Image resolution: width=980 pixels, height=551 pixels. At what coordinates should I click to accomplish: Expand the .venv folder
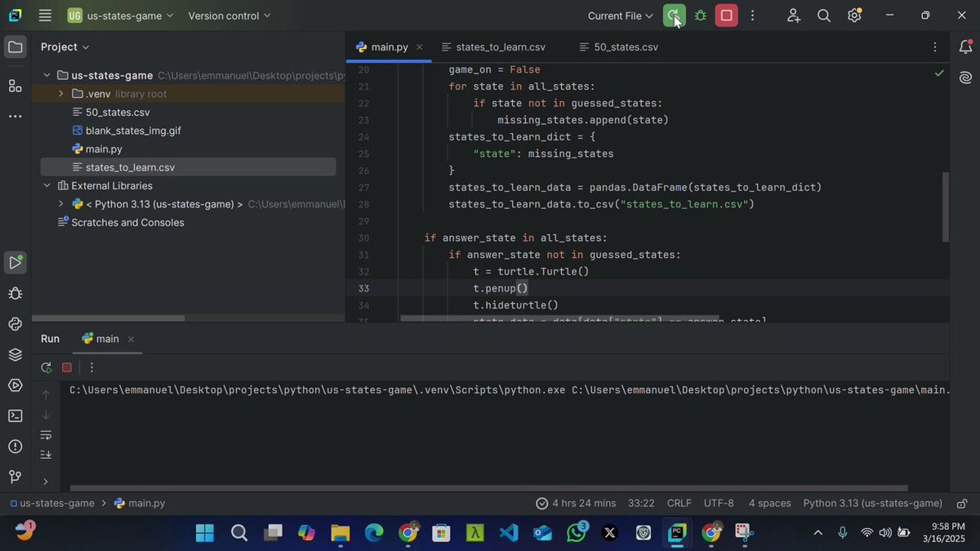click(61, 94)
